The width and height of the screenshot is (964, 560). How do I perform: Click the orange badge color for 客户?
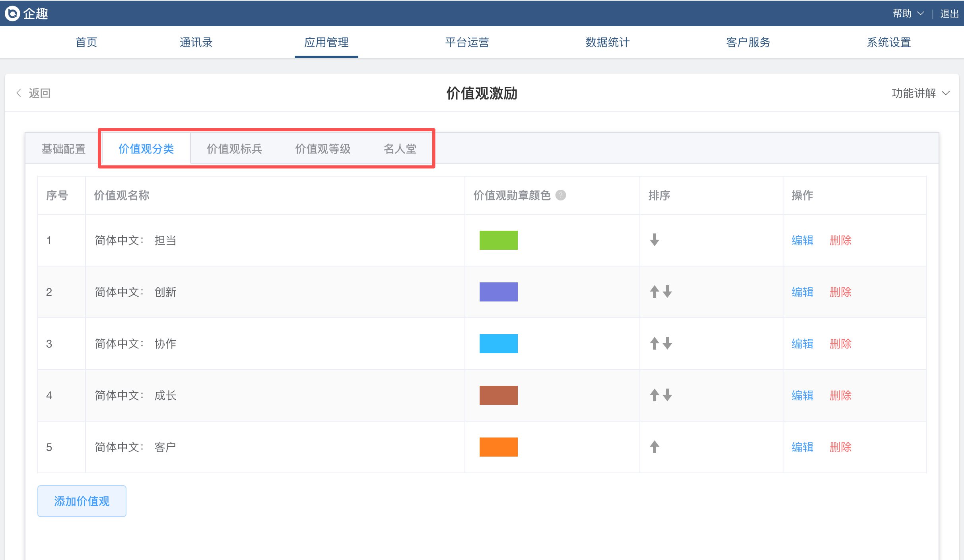[x=499, y=447]
